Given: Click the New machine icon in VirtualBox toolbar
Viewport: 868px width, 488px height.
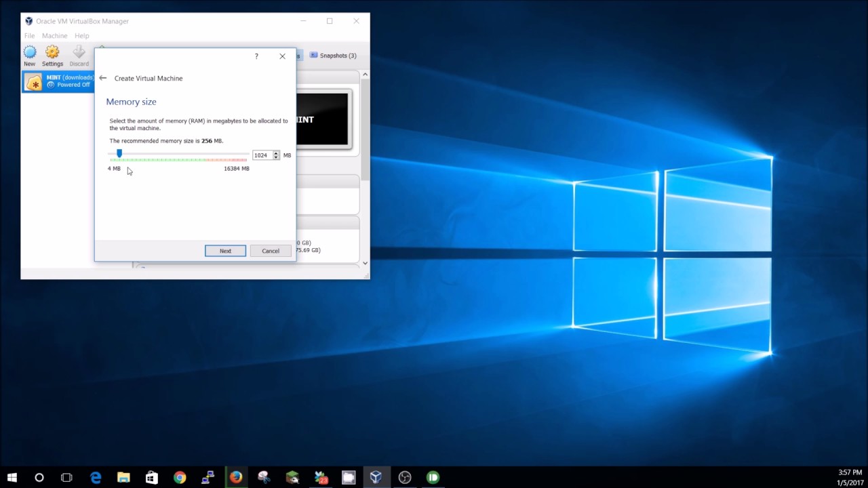Looking at the screenshot, I should tap(30, 52).
